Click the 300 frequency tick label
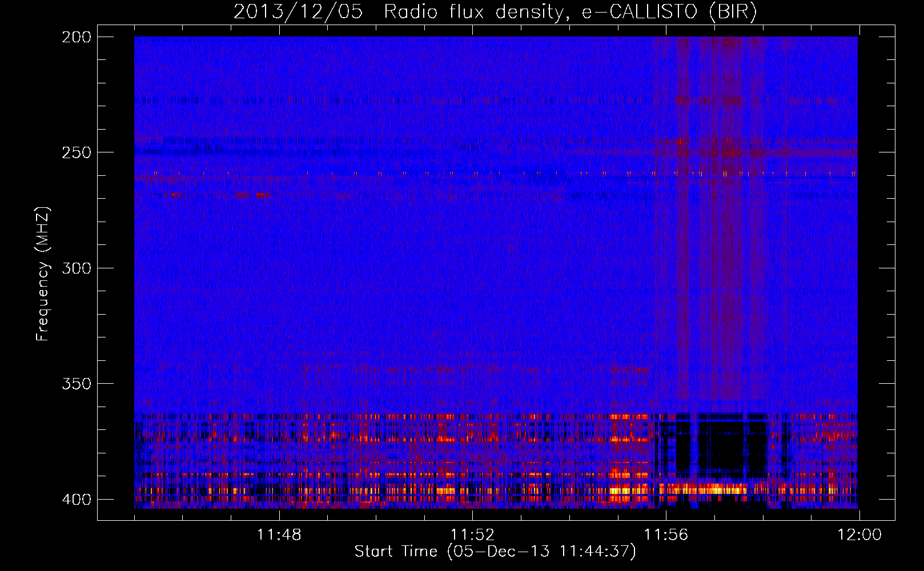This screenshot has width=924, height=571. 76,268
